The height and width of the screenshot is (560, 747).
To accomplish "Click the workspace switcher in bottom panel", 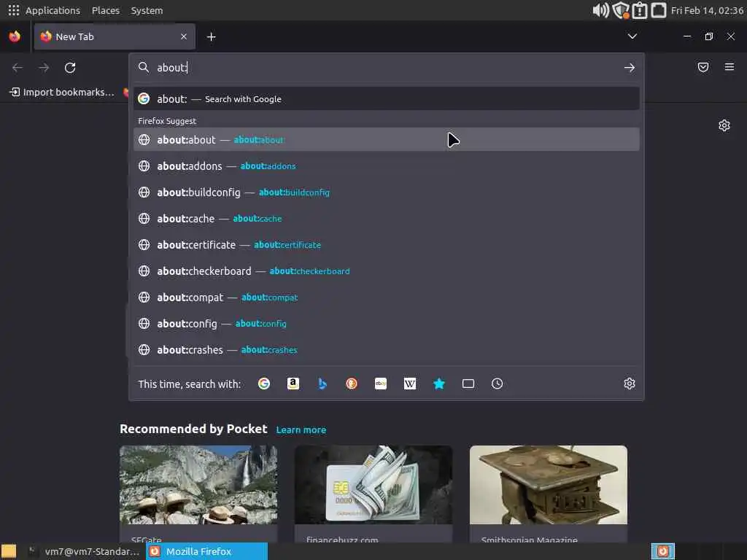I will click(662, 551).
